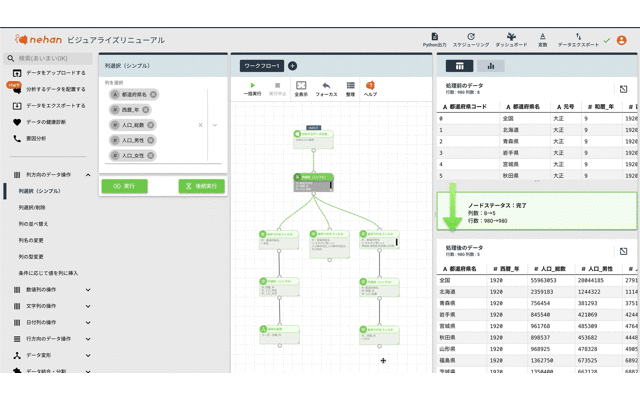The width and height of the screenshot is (640, 400).
Task: Remove the 都道府県名 column chip
Action: 153,94
